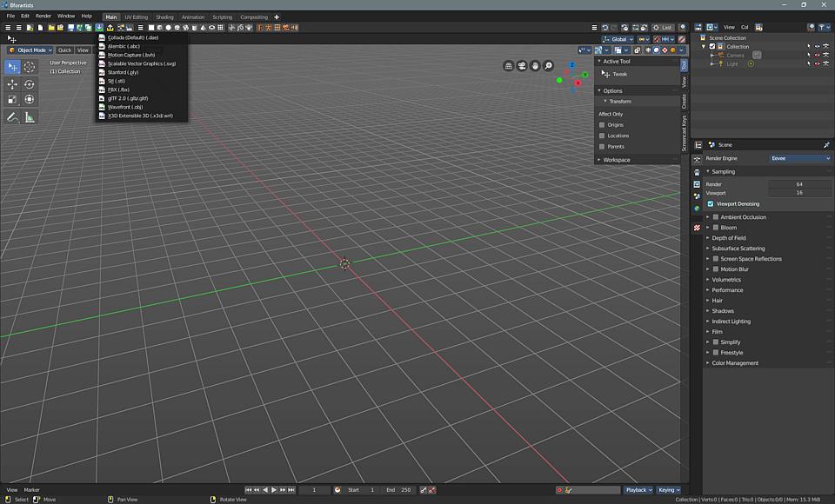
Task: Adjust Render samples value 64
Action: point(799,184)
